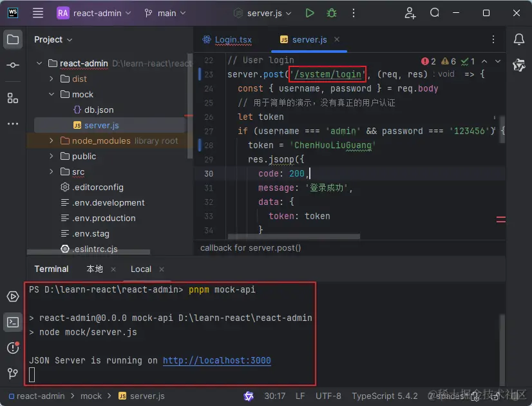Open the main hamburger menu

click(x=37, y=14)
